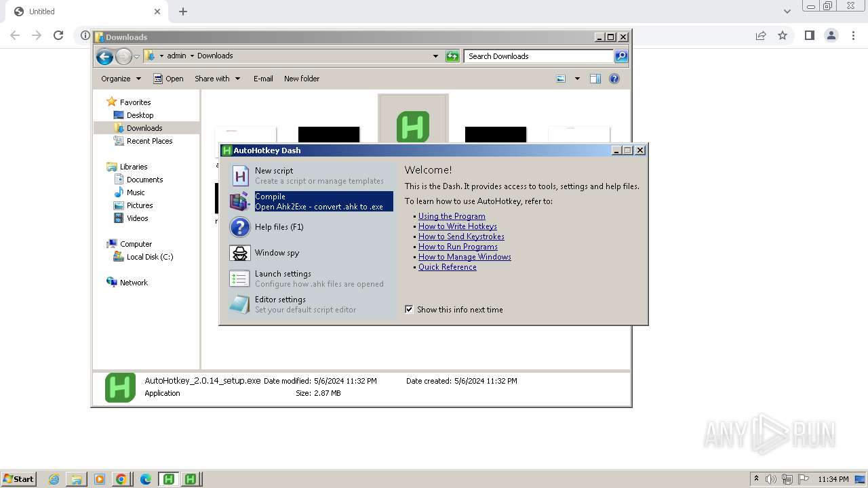
Task: Expand the admin breadcrumb arrow
Action: [192, 56]
